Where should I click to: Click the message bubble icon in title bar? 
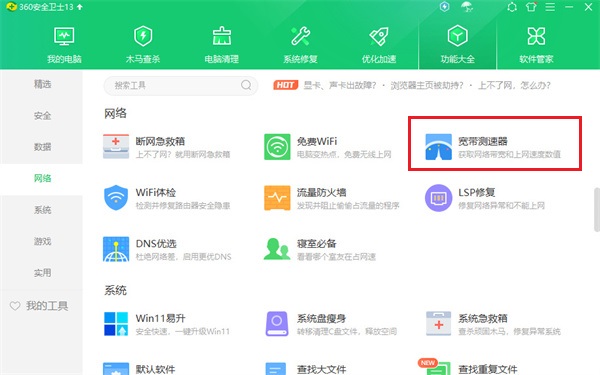[512, 7]
